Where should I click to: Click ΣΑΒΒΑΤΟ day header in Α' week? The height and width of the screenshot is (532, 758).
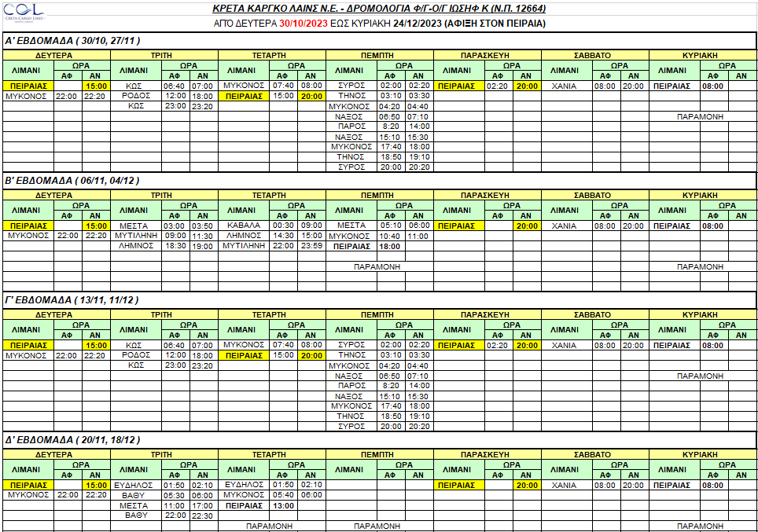pos(595,56)
